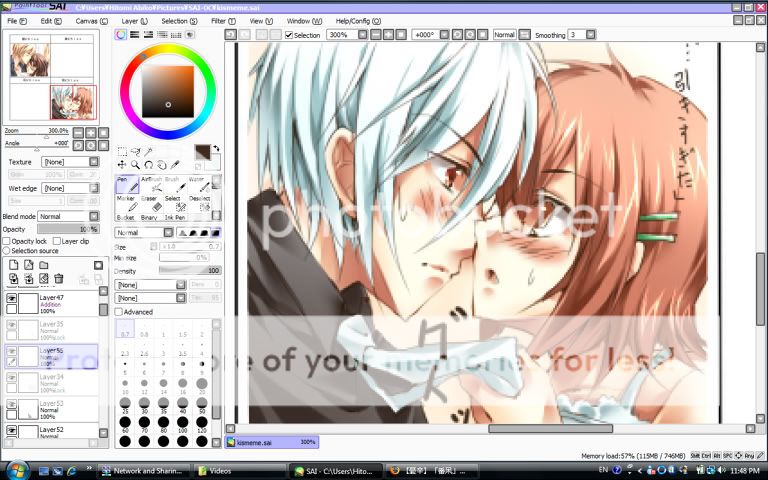Swap foreground and background colors
The width and height of the screenshot is (768, 480).
click(216, 148)
